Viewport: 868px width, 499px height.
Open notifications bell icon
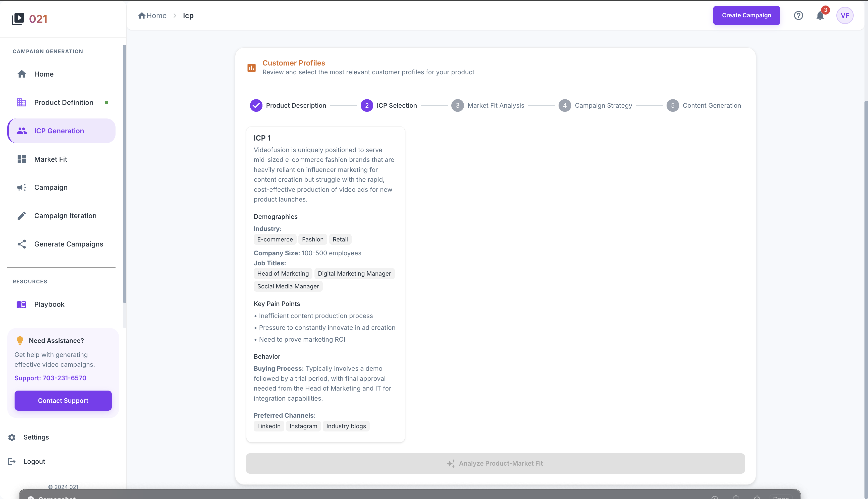[820, 16]
